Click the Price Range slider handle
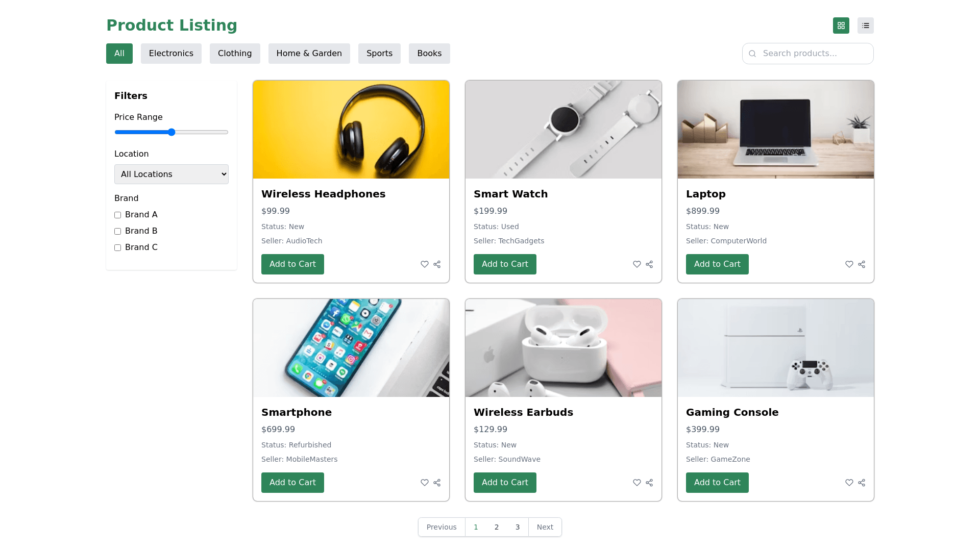 pos(171,132)
